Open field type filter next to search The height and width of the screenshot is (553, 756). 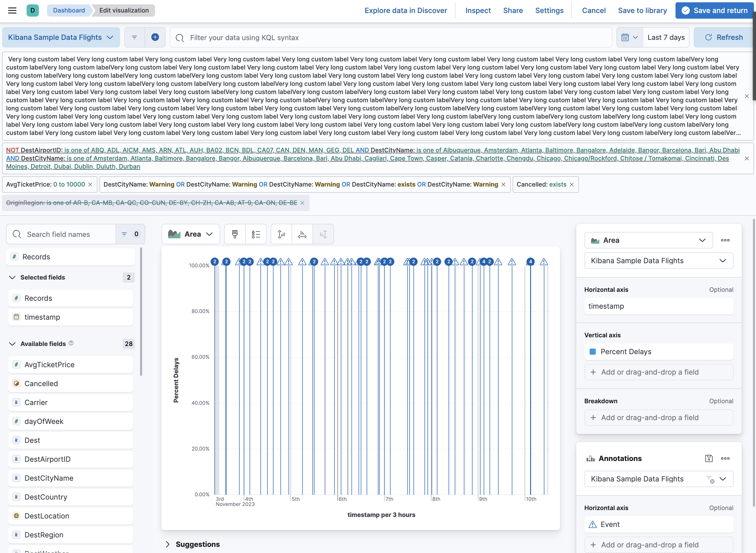[x=130, y=234]
